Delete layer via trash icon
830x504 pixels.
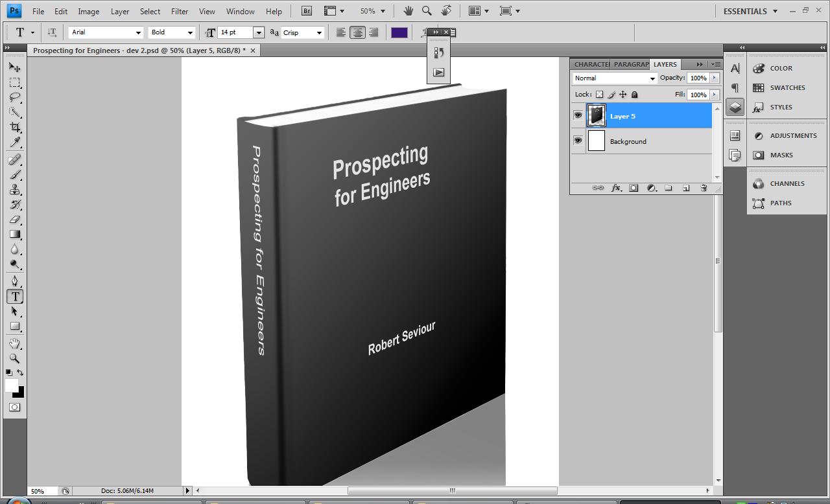coord(703,188)
